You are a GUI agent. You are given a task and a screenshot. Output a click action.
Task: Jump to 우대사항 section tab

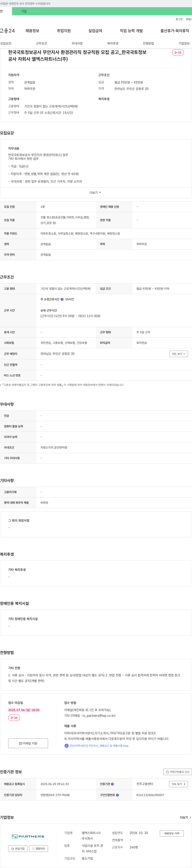click(77, 44)
